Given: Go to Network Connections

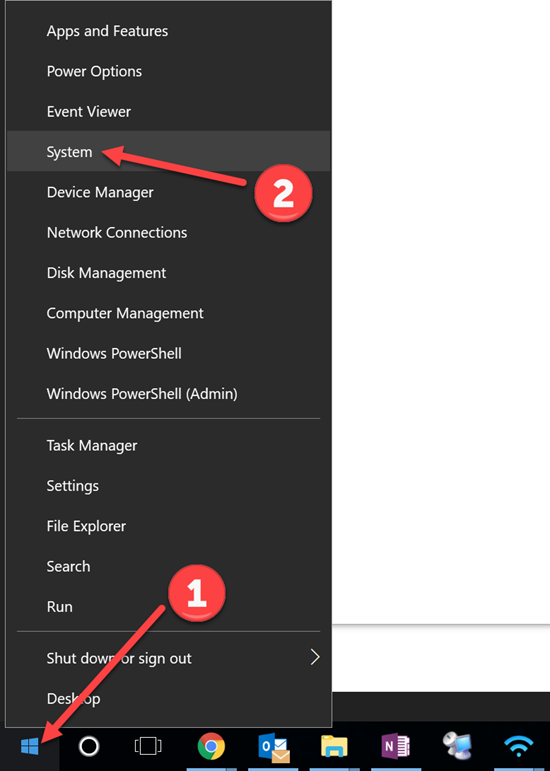Looking at the screenshot, I should [x=169, y=233].
